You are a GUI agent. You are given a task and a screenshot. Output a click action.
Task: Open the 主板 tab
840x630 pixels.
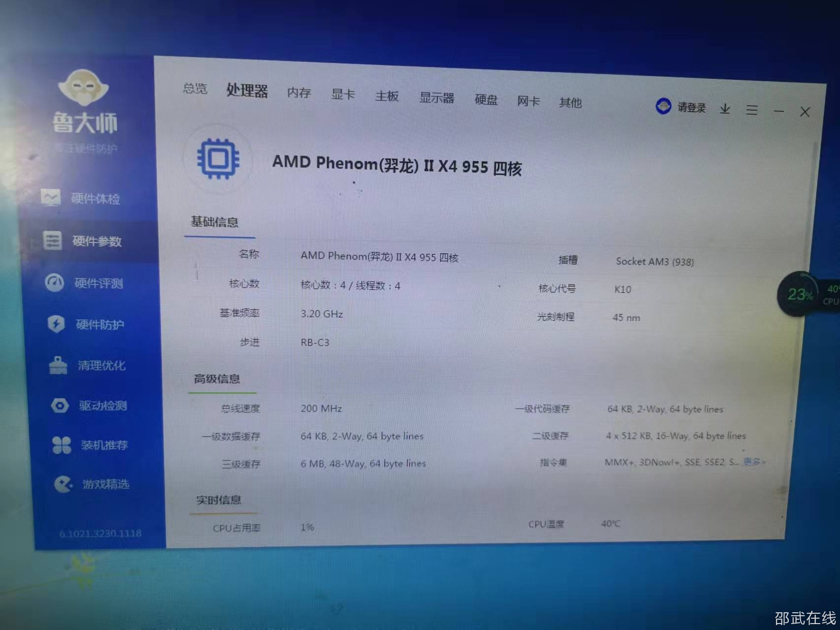coord(387,96)
